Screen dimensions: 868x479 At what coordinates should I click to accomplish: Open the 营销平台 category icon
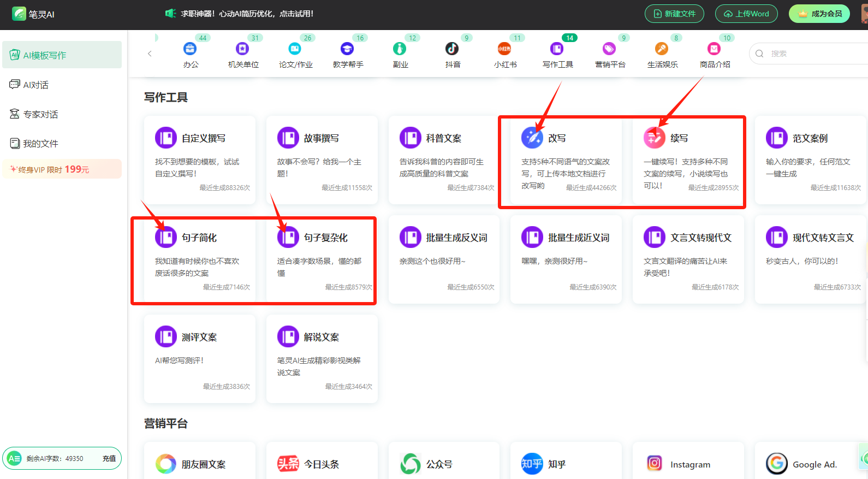[x=609, y=49]
